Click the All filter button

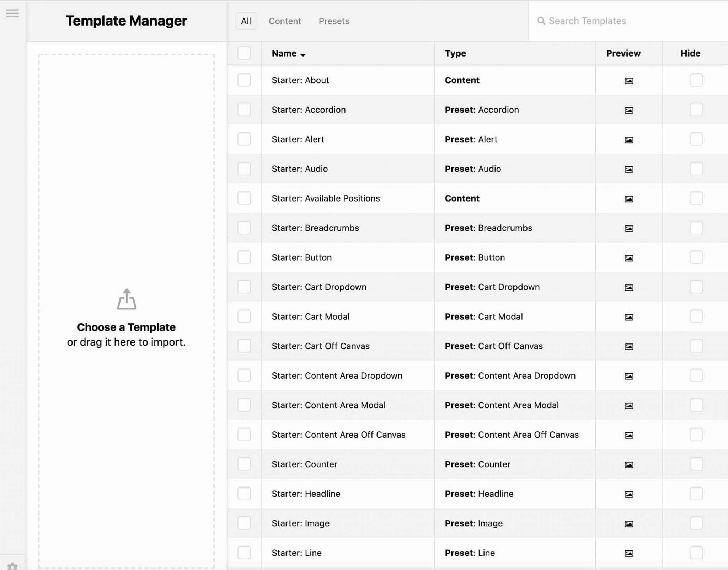[x=245, y=21]
